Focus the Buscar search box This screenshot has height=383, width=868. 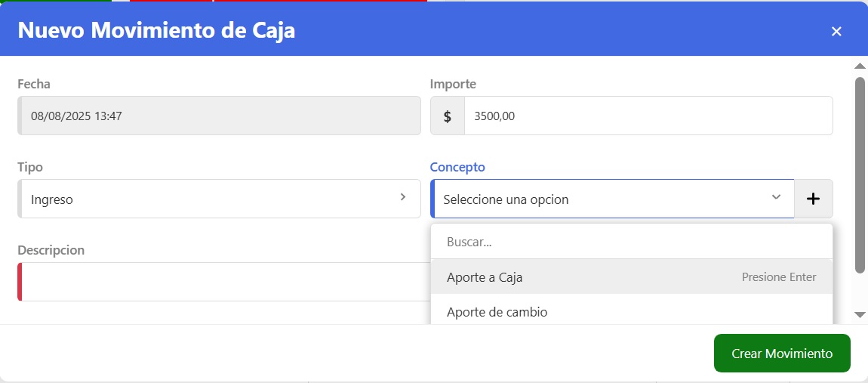coord(631,242)
